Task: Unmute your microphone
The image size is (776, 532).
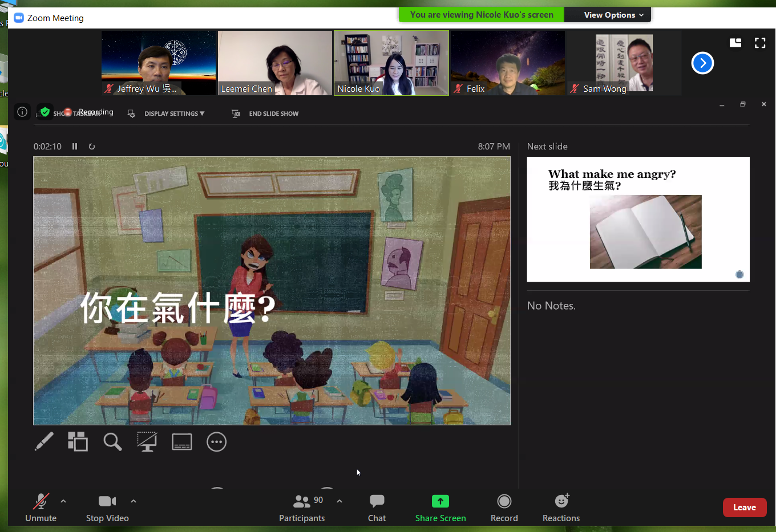Action: (41, 507)
